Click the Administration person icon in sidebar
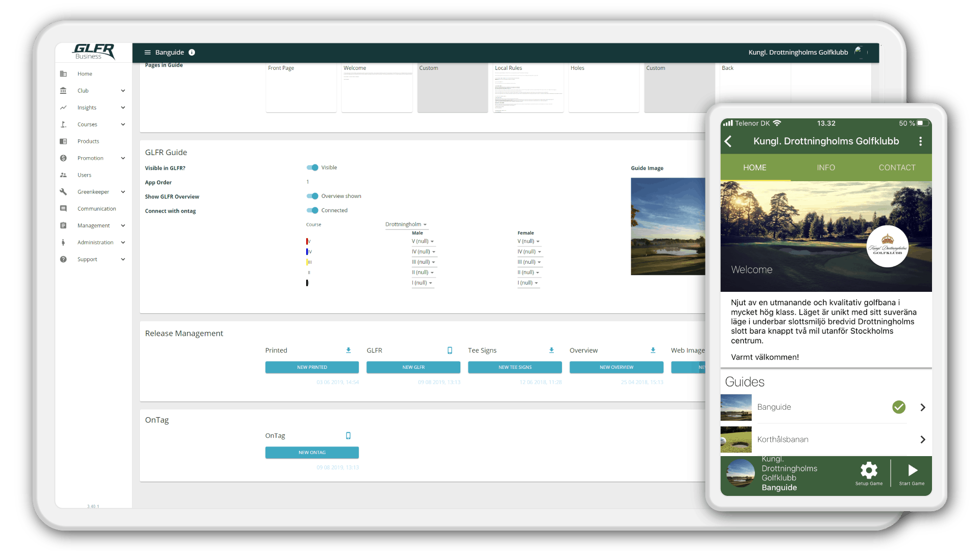 coord(63,242)
